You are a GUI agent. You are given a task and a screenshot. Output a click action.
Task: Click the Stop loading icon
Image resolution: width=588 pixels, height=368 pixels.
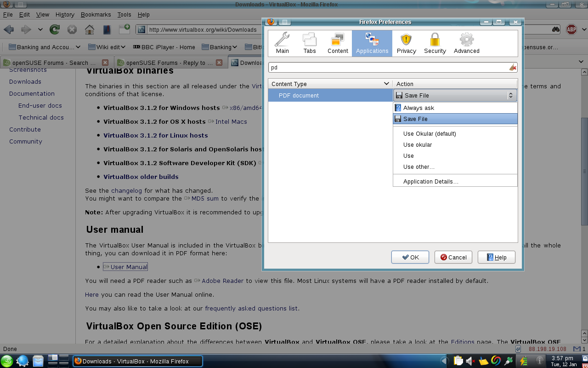[72, 29]
